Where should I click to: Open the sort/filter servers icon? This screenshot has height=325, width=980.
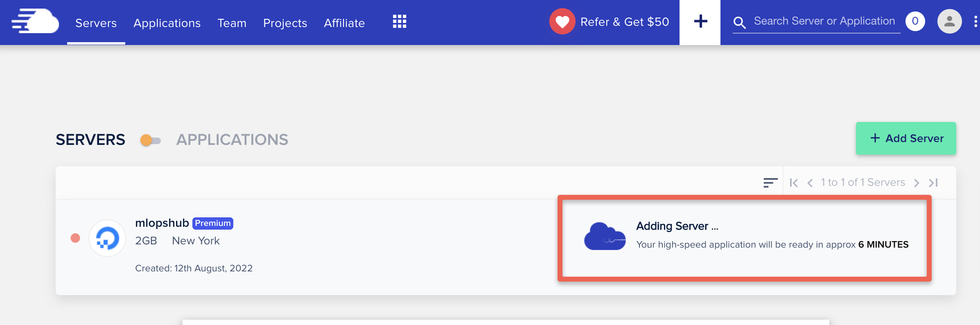(x=770, y=183)
